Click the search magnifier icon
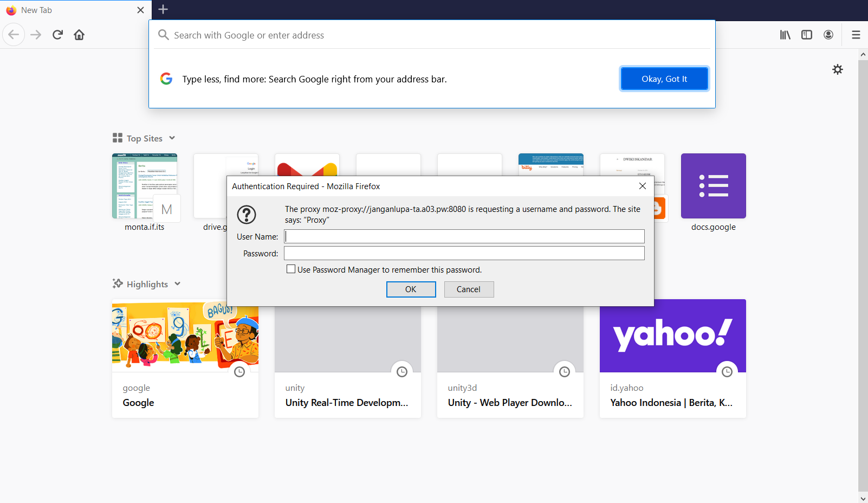Image resolution: width=868 pixels, height=503 pixels. pos(163,35)
